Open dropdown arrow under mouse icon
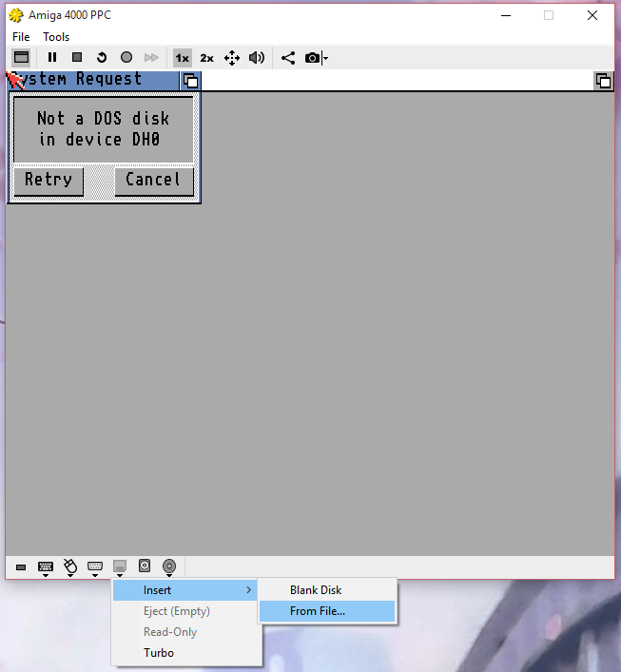This screenshot has height=672, width=621. pos(70,576)
